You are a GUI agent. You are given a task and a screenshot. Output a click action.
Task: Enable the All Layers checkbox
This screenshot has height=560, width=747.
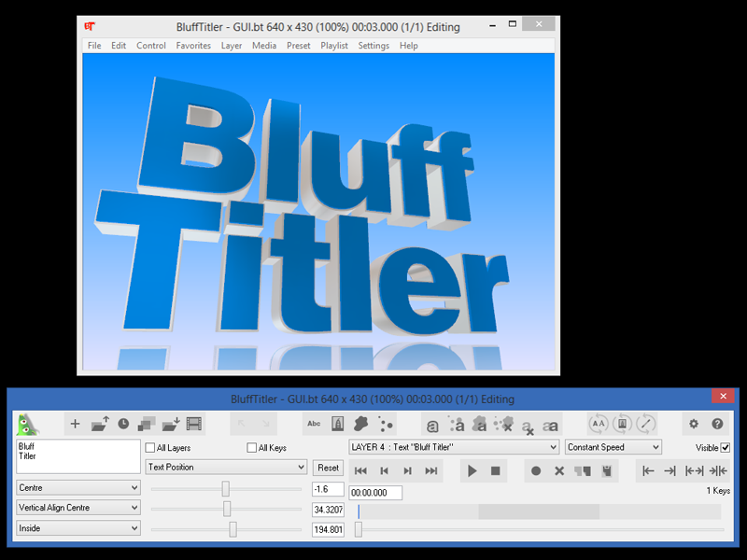coord(150,448)
